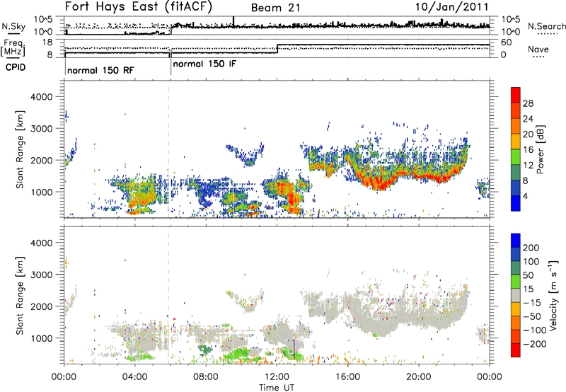Click the dotted Nave legend line sample
566x392 pixels.
tap(538, 57)
